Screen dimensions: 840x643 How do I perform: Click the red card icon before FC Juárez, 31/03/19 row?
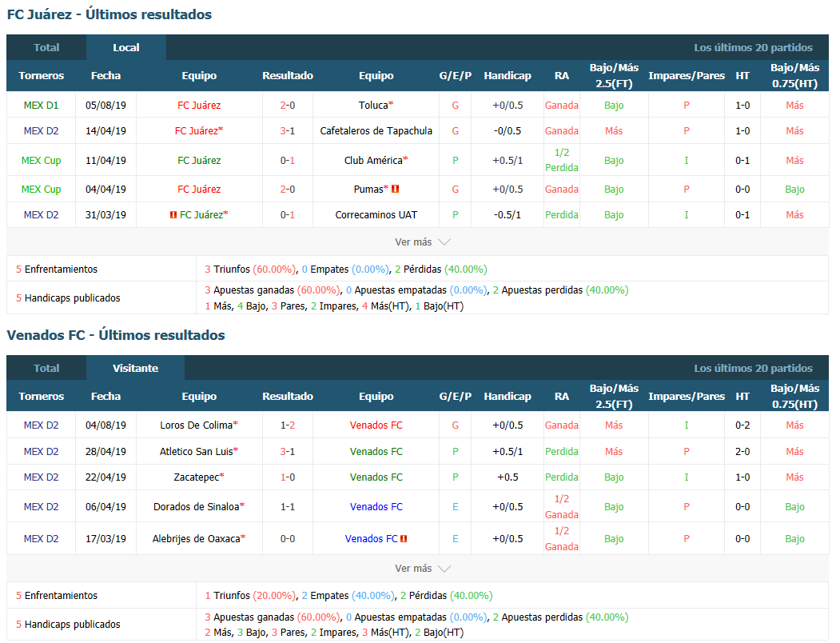(x=173, y=214)
